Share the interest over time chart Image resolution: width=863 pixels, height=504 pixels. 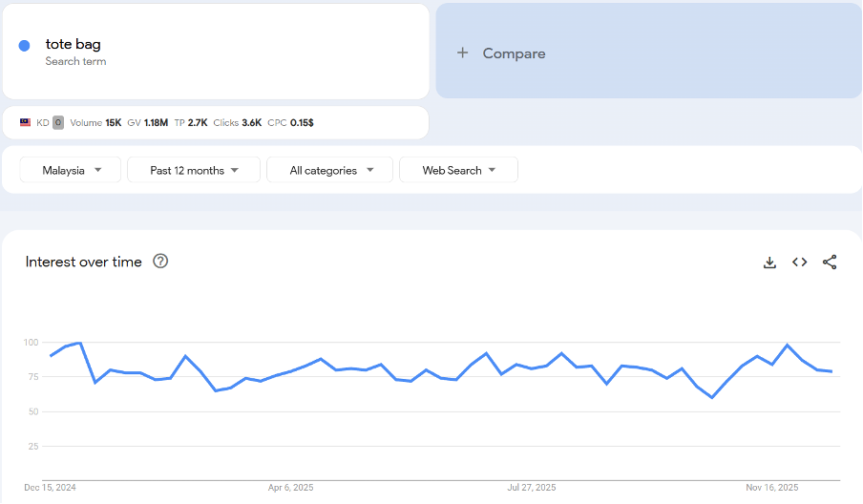point(829,262)
